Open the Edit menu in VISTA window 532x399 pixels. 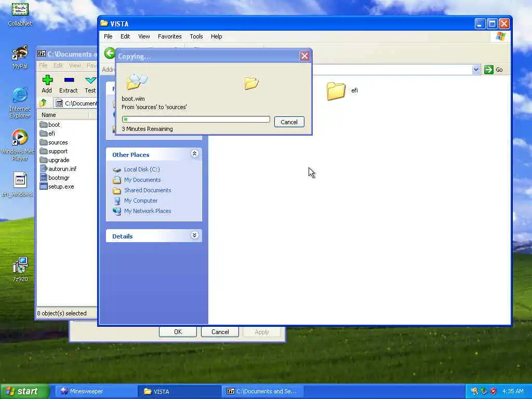125,36
